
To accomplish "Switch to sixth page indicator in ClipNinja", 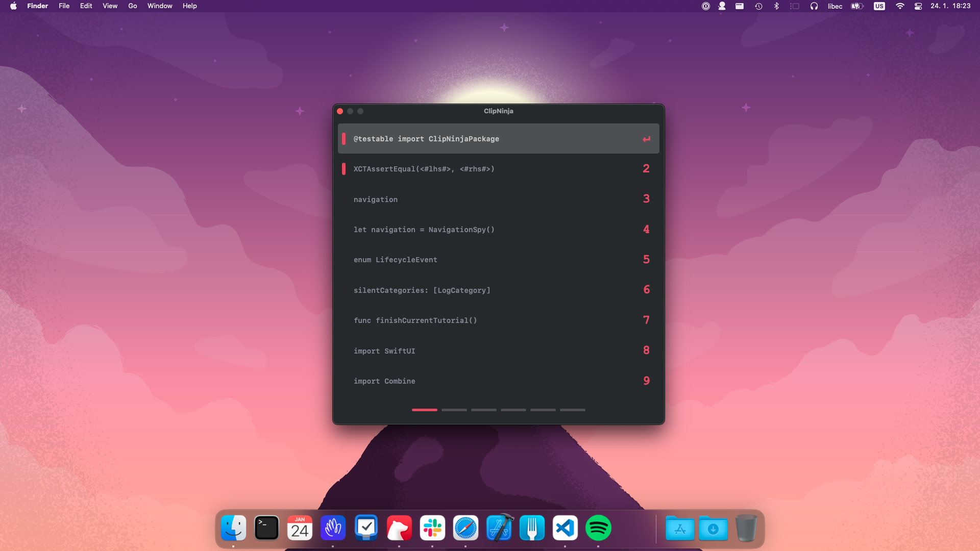I will 573,410.
